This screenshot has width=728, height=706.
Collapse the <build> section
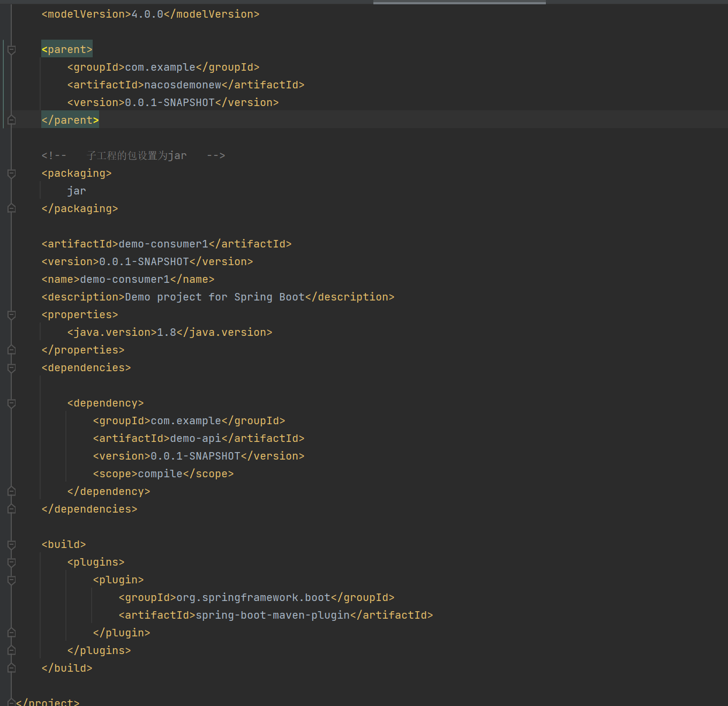(x=11, y=545)
